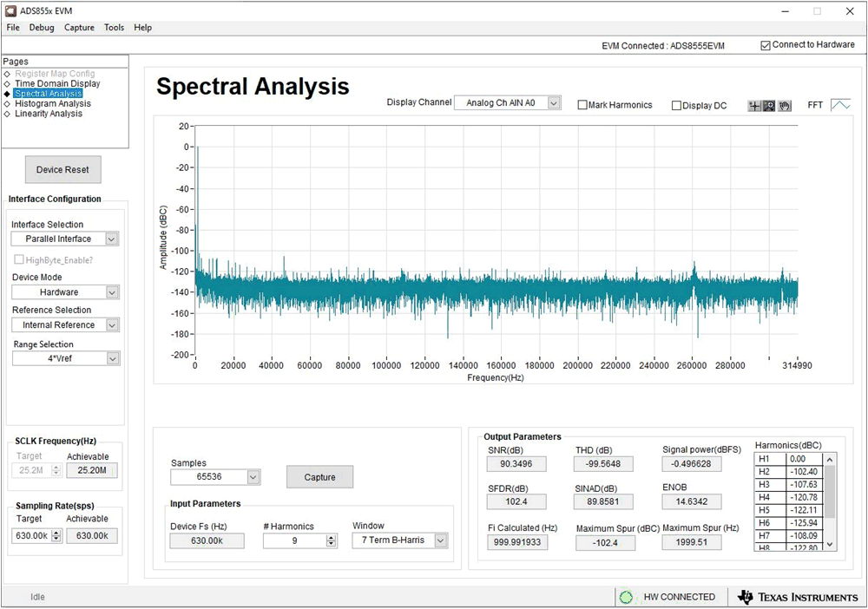Activate the zoom graph tool

coord(769,106)
